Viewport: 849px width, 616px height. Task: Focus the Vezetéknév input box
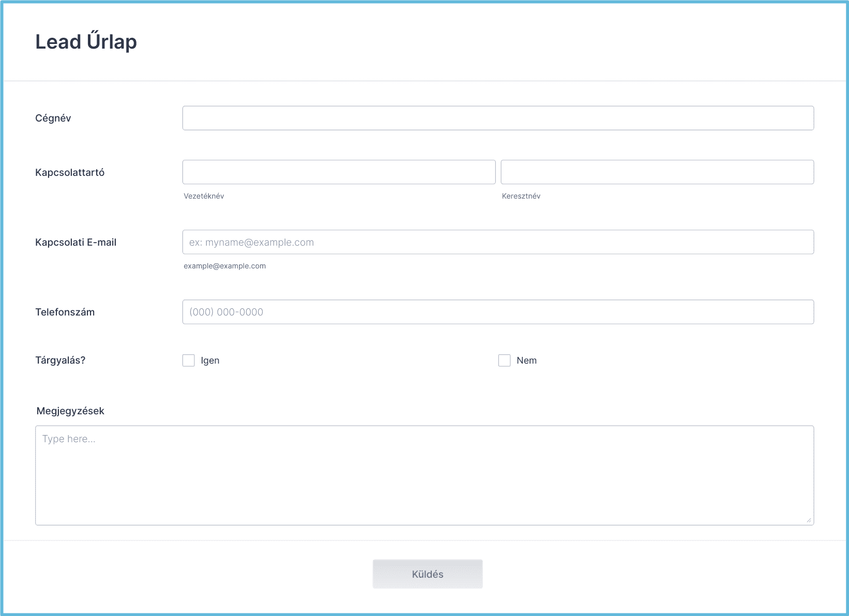339,172
